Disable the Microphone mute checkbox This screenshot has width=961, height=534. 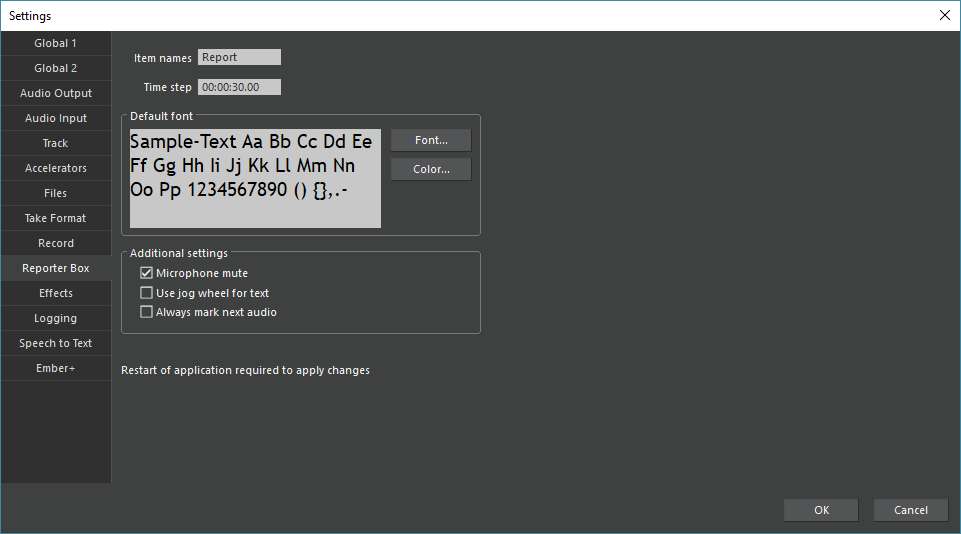[x=147, y=273]
